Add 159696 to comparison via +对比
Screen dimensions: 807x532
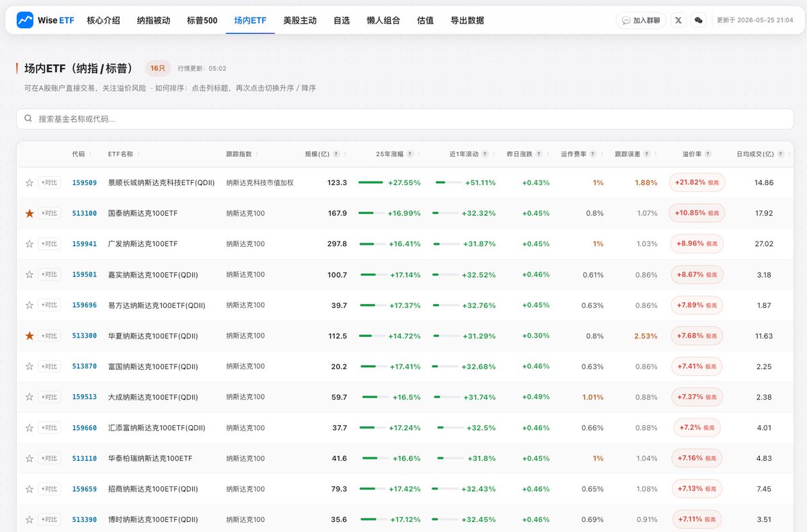point(49,305)
